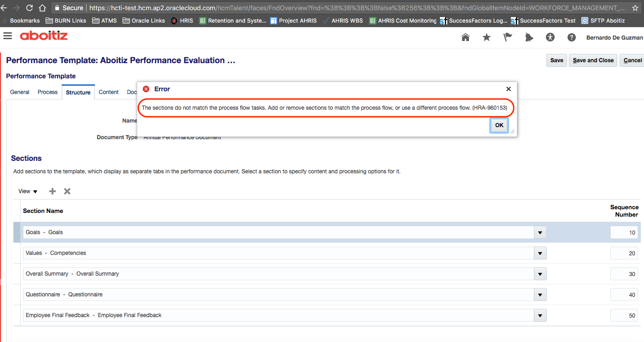Click OK in the Error dialog
644x342 pixels.
click(499, 125)
